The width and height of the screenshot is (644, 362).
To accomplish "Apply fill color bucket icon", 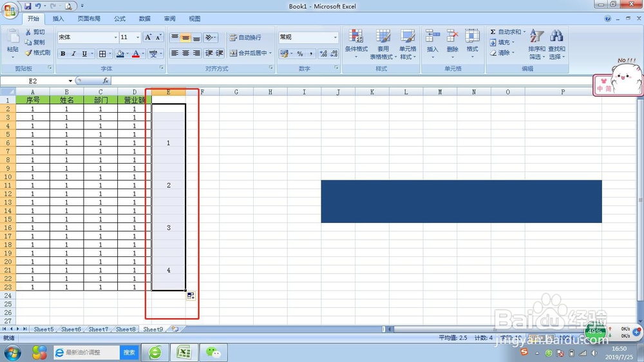I will [120, 54].
